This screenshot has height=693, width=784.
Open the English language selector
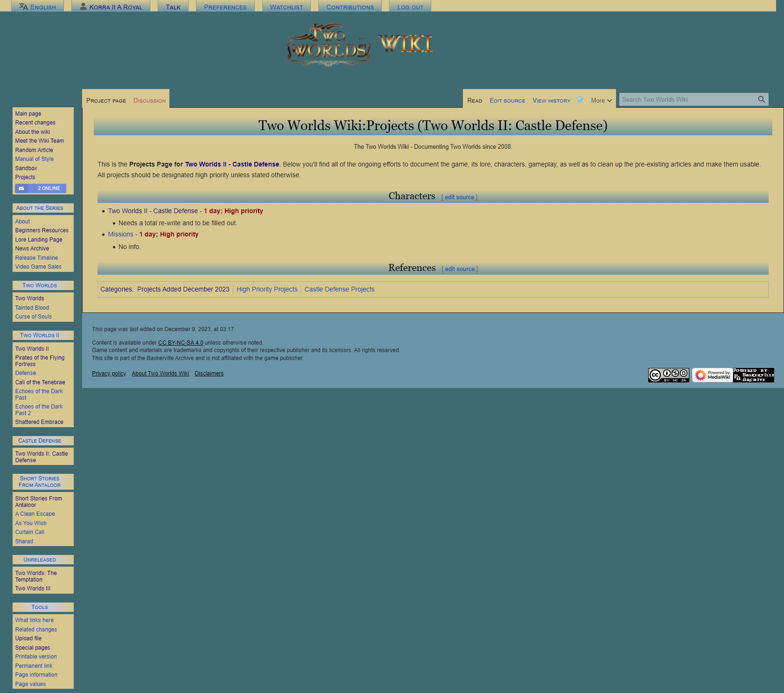click(37, 7)
